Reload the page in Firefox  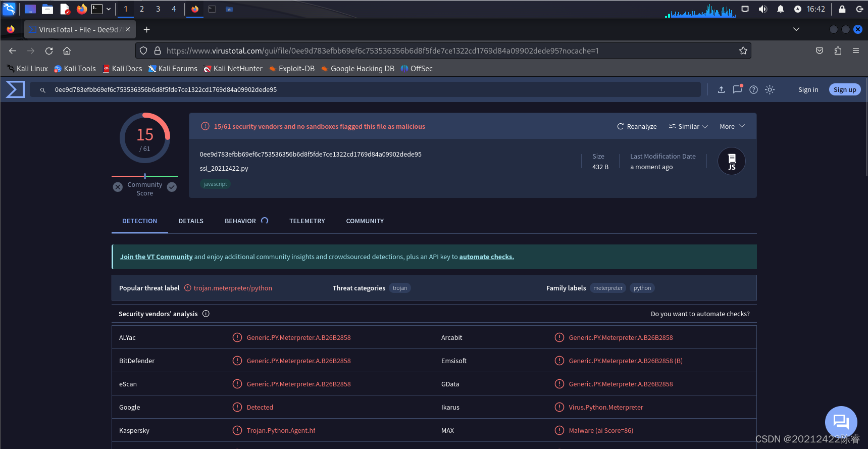click(49, 51)
